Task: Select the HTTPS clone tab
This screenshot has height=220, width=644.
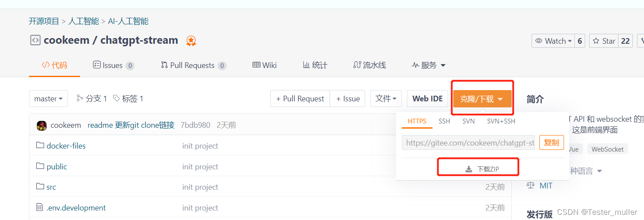Action: tap(417, 121)
